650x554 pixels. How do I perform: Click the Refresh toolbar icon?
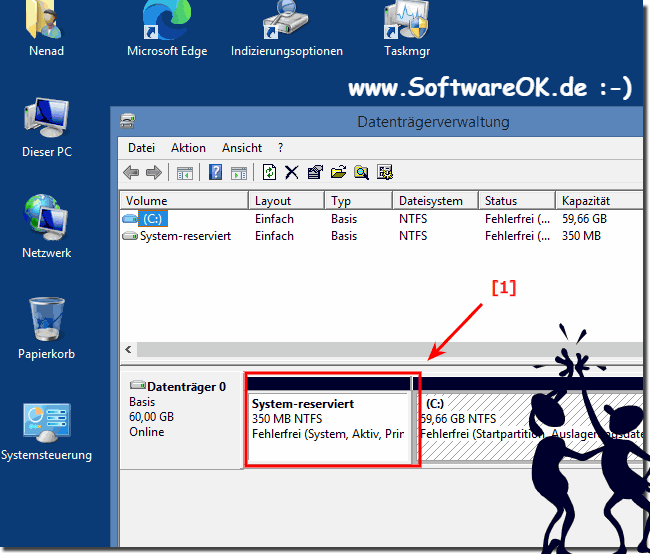point(269,172)
